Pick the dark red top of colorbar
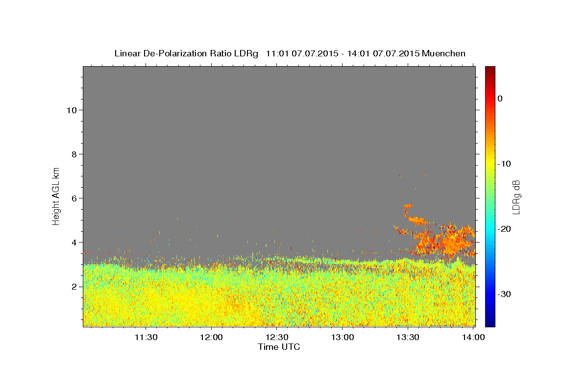The height and width of the screenshot is (392, 588). 490,70
